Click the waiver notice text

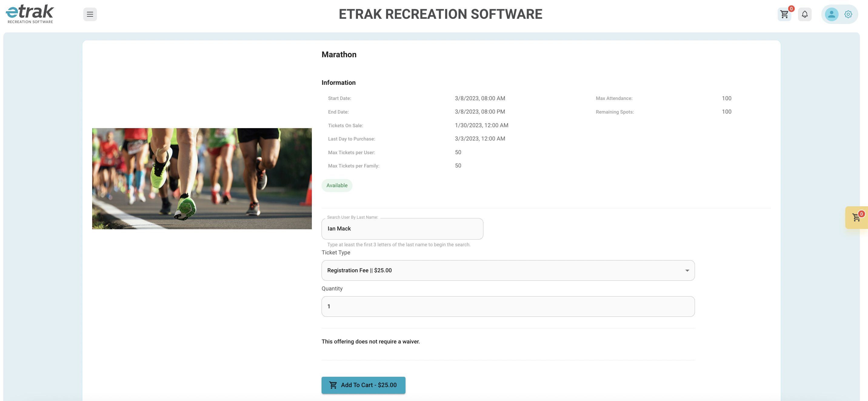[x=371, y=341]
